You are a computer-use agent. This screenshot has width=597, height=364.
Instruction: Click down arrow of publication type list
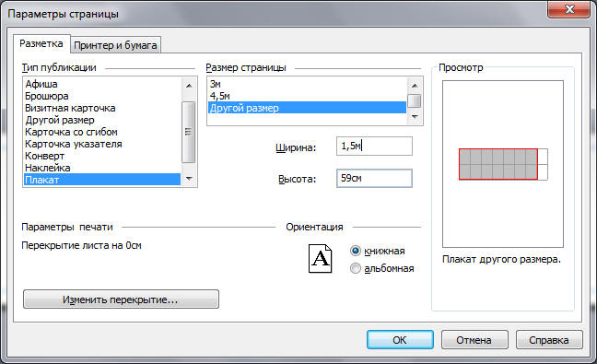(x=189, y=179)
